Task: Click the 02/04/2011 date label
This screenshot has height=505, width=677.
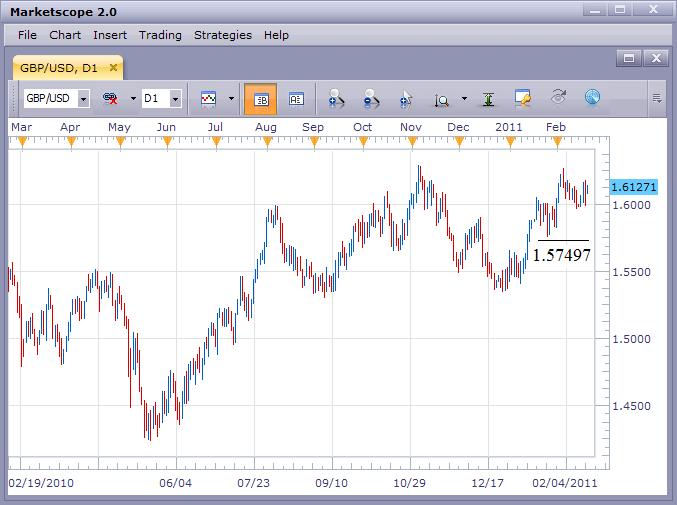Action: click(x=565, y=483)
